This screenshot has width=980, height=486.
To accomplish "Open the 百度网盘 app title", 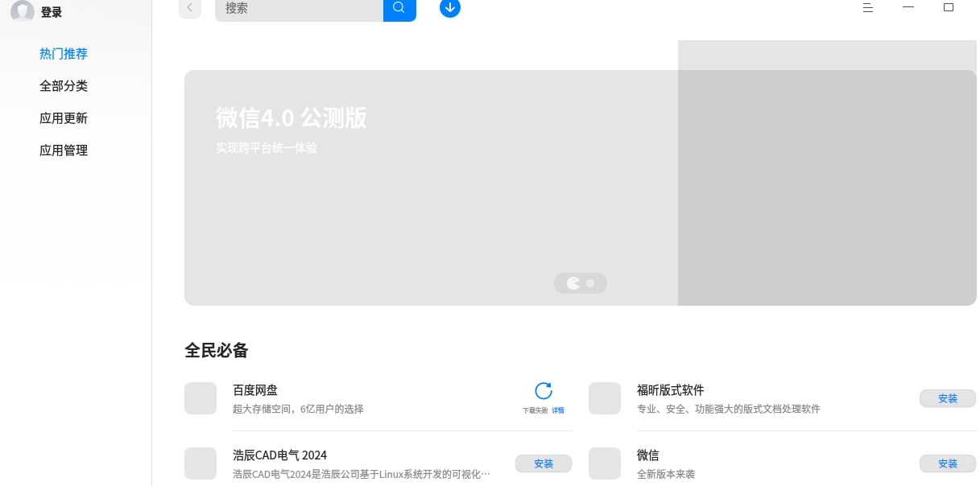I will [255, 390].
